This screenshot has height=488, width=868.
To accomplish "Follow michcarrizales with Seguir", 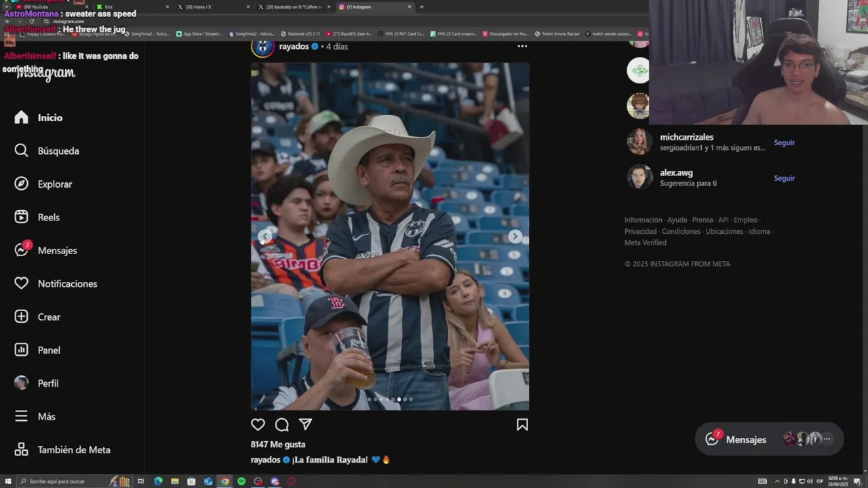I will 784,142.
